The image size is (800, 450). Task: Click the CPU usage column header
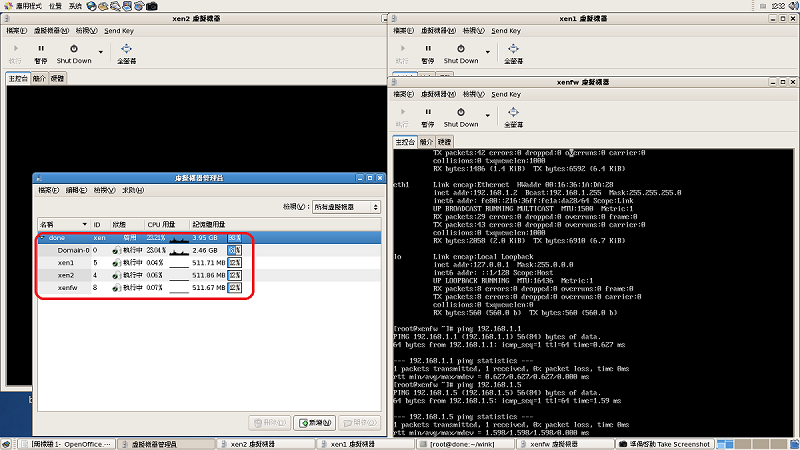167,224
